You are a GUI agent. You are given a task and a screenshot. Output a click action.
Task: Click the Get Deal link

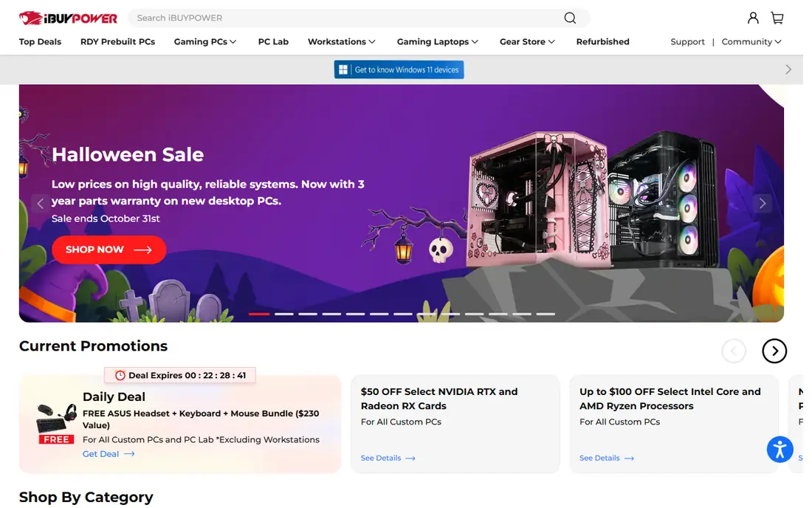(x=109, y=454)
